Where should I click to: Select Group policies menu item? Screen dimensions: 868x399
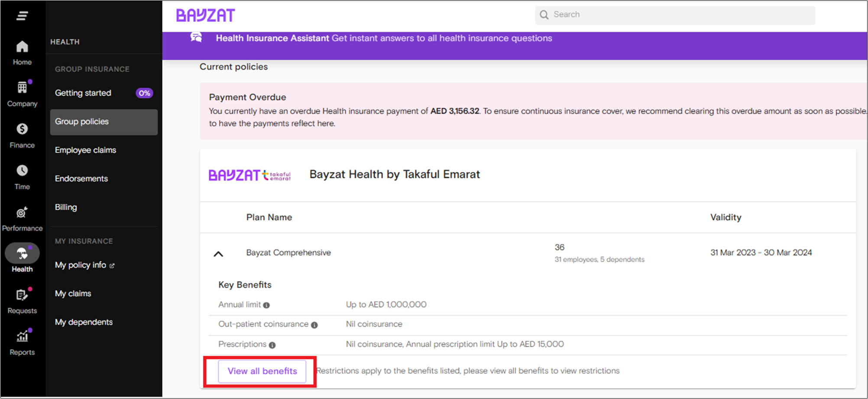tap(104, 122)
